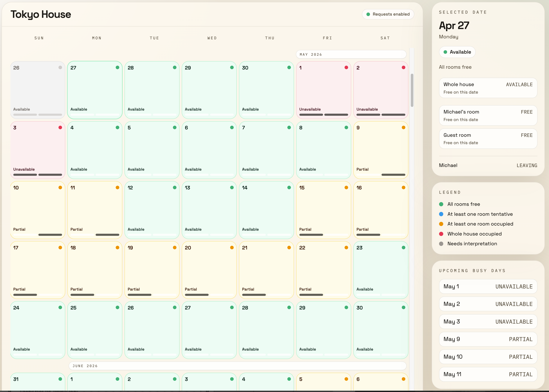Open May 16 partial day
This screenshot has height=392, width=549.
tap(381, 210)
